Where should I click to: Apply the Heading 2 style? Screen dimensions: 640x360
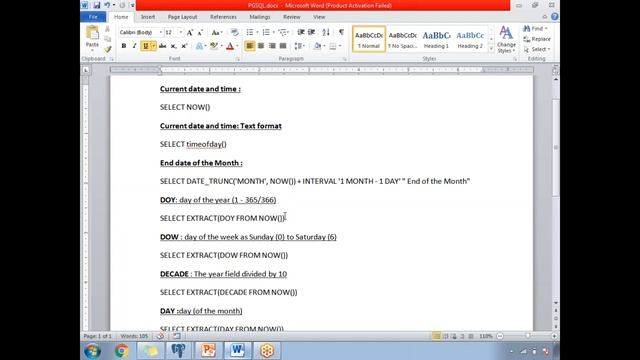click(x=470, y=39)
